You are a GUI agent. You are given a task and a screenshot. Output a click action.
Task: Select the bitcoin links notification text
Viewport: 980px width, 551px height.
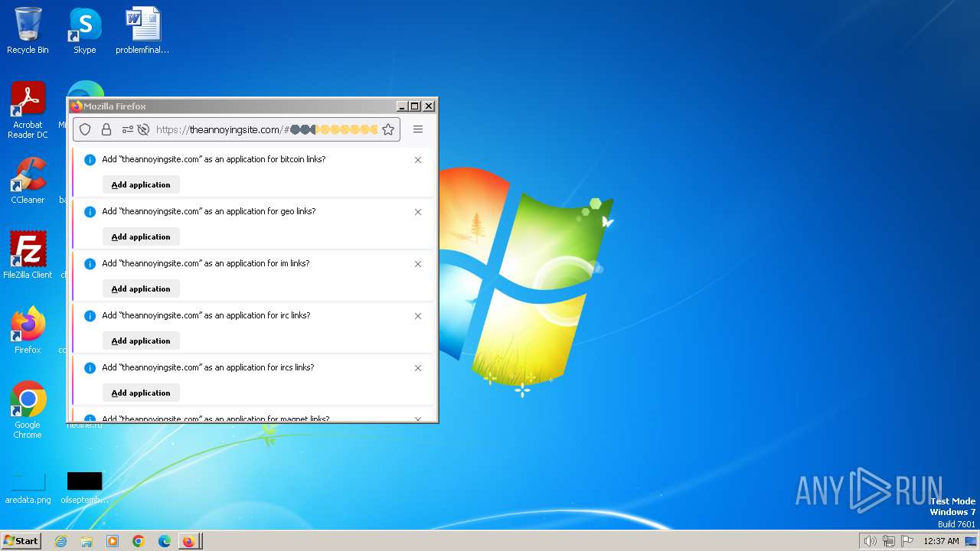214,159
